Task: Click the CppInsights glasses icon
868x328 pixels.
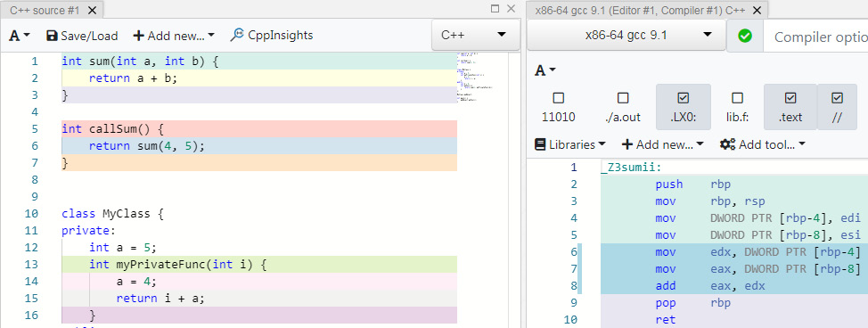Action: coord(237,35)
